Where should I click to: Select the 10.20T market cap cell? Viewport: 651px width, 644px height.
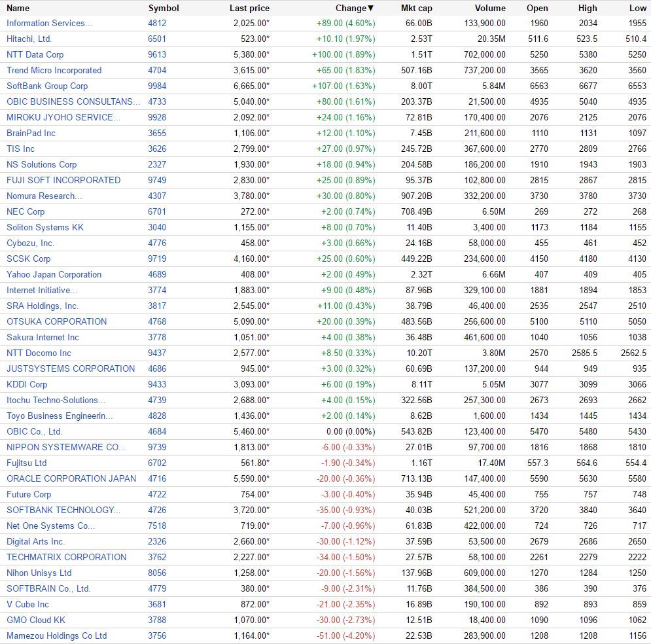[x=419, y=353]
